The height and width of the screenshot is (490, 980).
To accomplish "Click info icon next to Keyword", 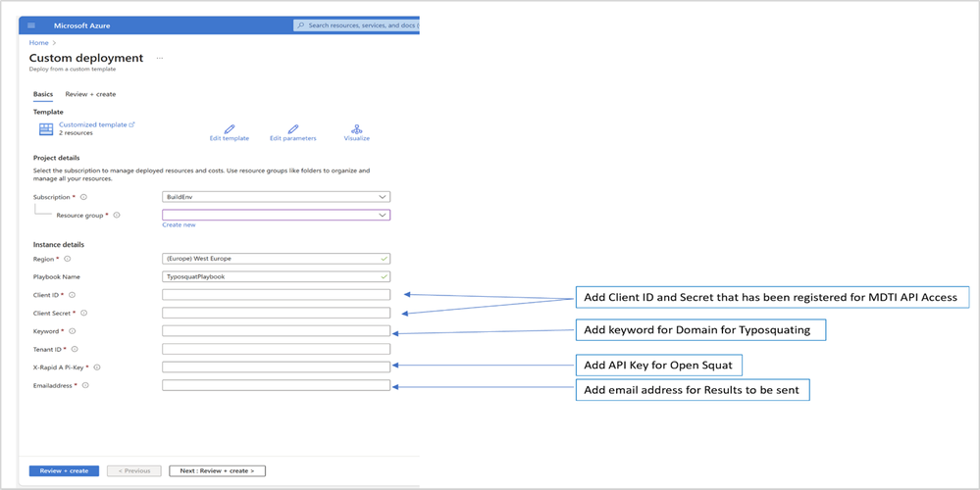I will [x=73, y=331].
